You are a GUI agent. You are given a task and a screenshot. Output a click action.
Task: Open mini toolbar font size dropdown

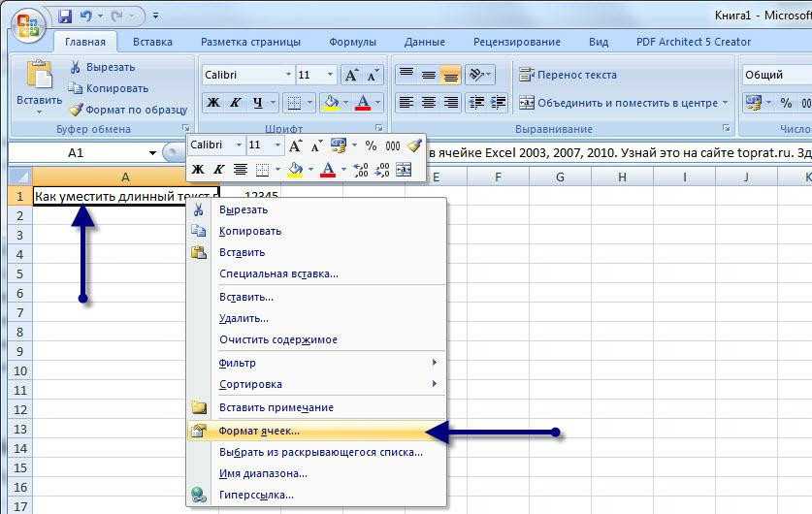pos(277,145)
